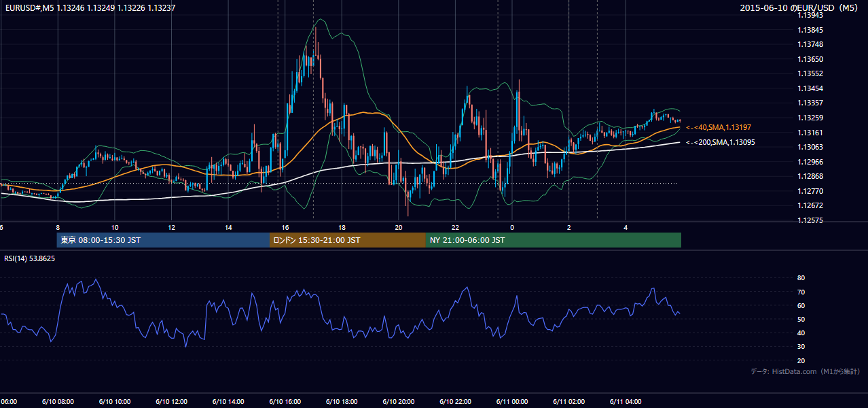Viewport: 868px width, 408px height.
Task: Click price axis value 1.13454
Action: (811, 88)
